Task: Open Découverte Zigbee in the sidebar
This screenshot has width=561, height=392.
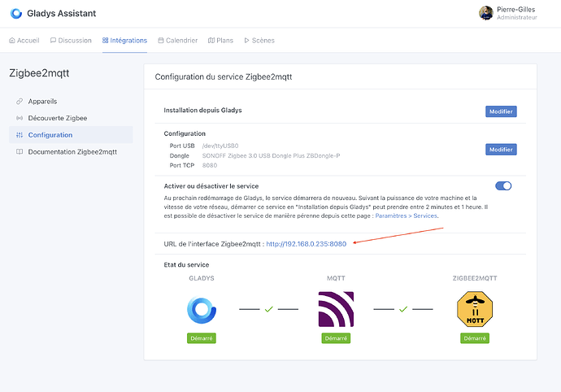Action: point(57,118)
